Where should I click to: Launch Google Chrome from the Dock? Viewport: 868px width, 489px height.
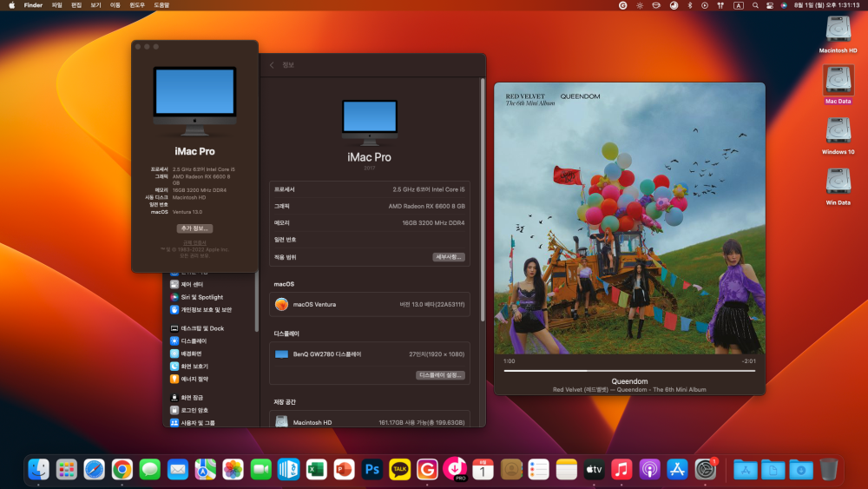pyautogui.click(x=122, y=470)
